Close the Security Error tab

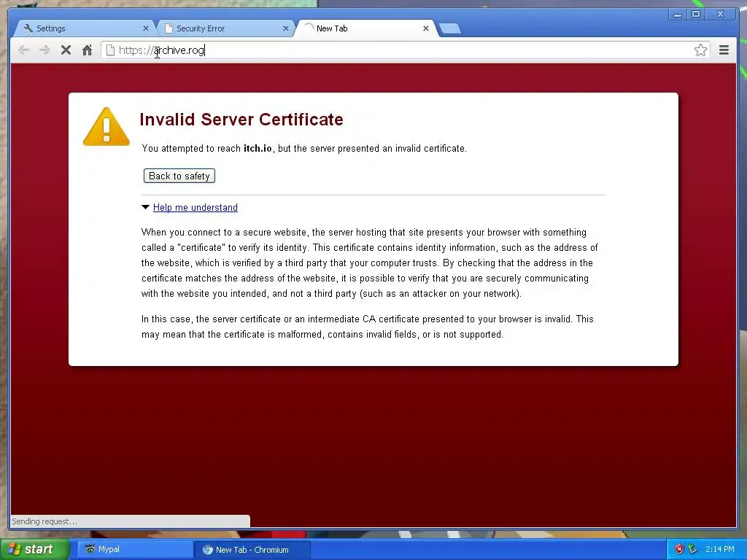(x=286, y=28)
